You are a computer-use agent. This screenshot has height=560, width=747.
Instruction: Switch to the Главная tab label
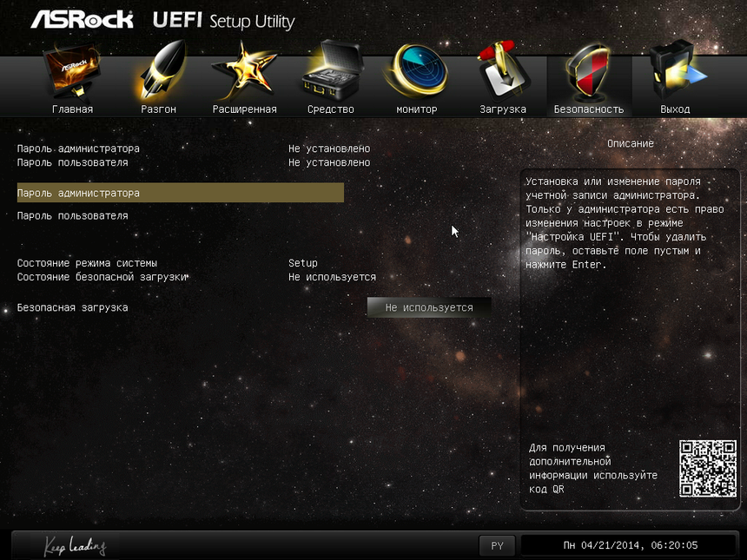(72, 109)
